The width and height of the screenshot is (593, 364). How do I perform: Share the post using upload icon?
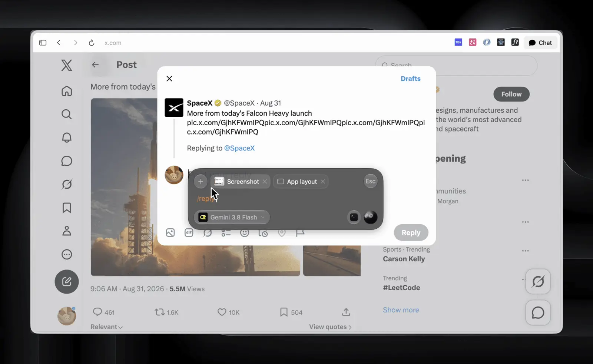pyautogui.click(x=346, y=312)
